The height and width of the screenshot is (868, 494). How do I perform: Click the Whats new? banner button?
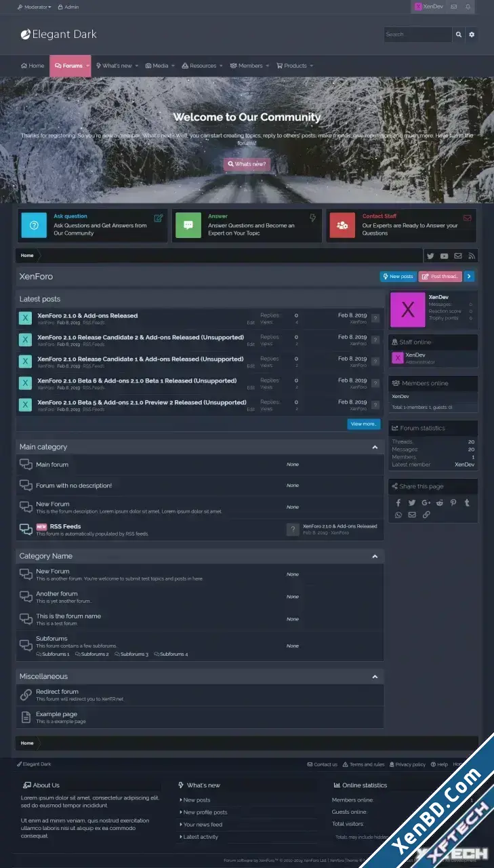pos(247,164)
